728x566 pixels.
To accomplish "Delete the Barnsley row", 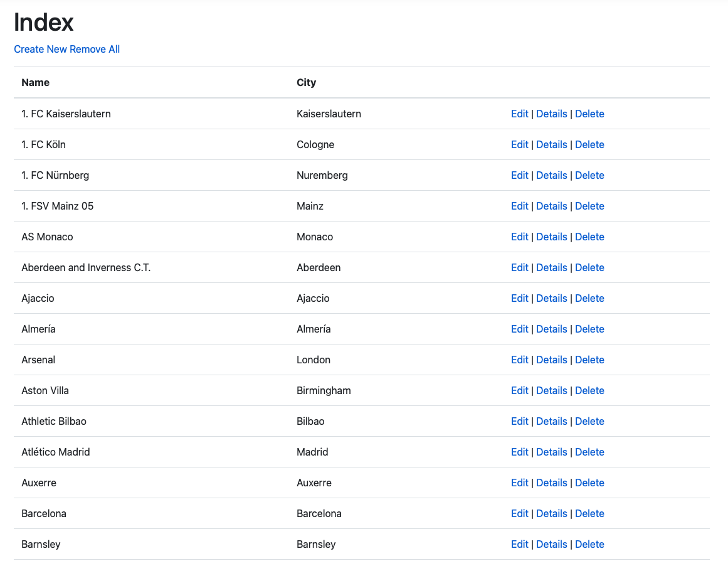I will [x=589, y=544].
